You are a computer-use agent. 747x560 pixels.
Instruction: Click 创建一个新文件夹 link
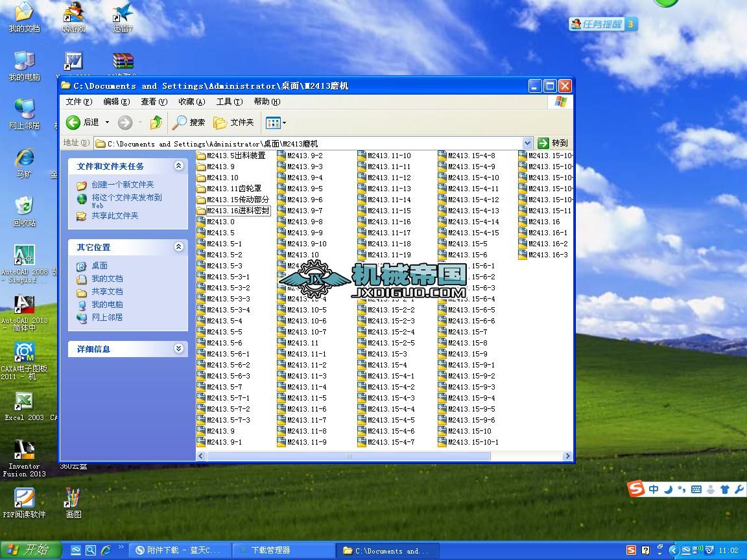point(123,185)
